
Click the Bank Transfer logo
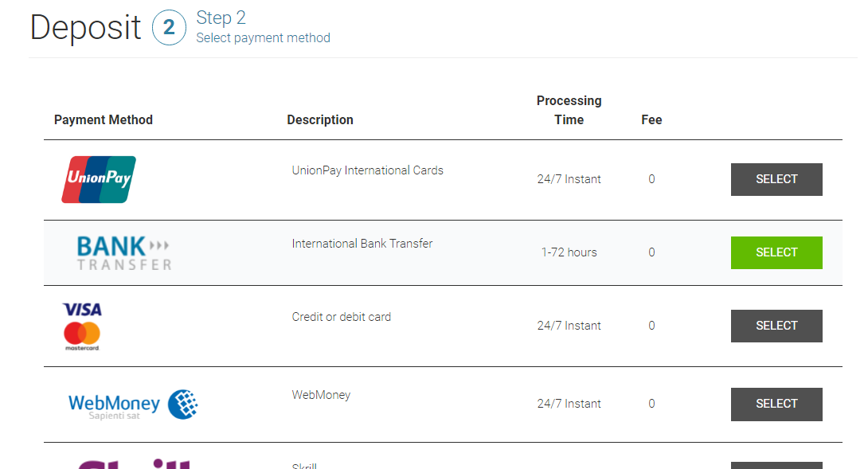click(x=124, y=253)
